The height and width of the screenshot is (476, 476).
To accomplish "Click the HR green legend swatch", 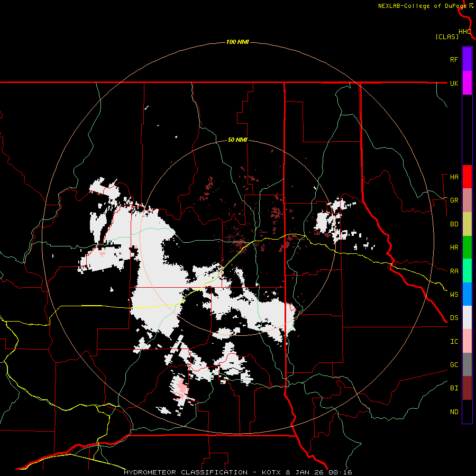I will [467, 248].
